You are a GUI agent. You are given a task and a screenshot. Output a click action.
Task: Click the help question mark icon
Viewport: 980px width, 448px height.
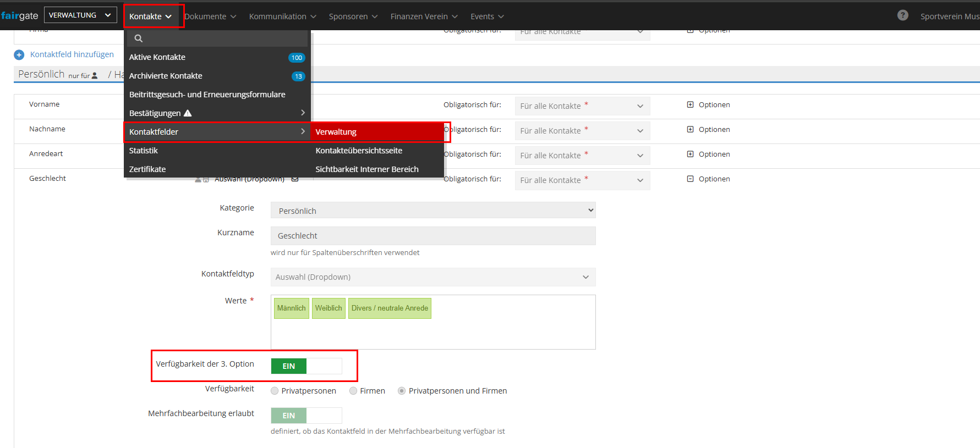pyautogui.click(x=902, y=15)
